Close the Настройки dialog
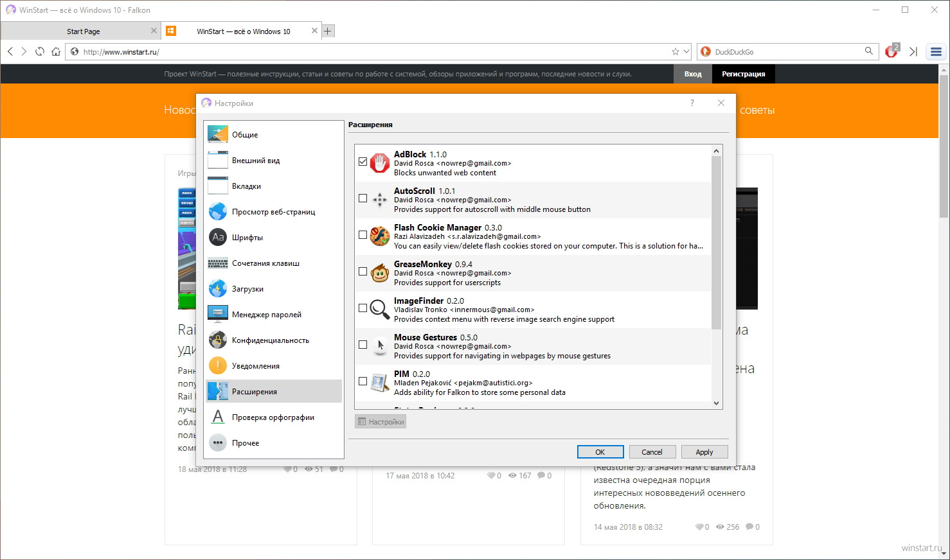950x560 pixels. [x=721, y=103]
